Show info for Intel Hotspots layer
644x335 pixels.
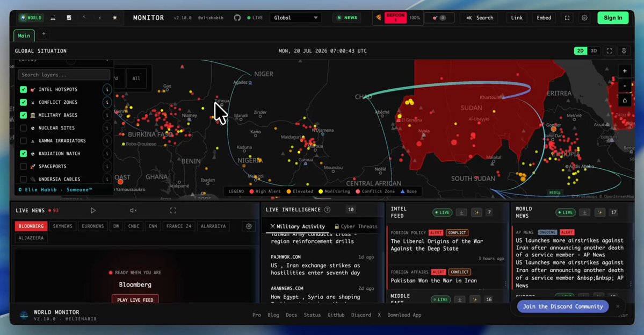[107, 89]
